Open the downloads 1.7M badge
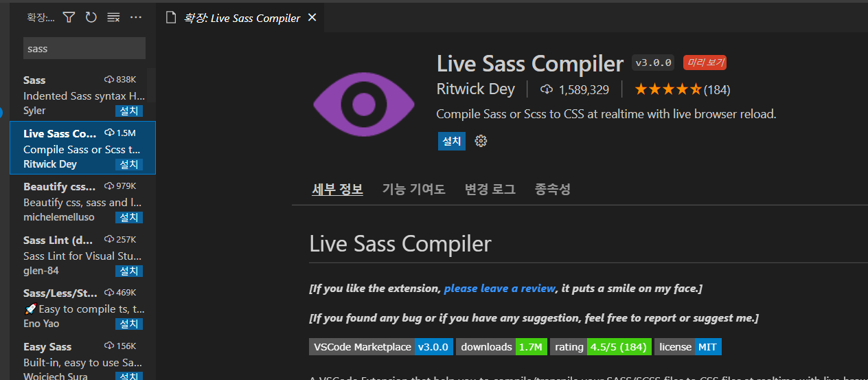 coord(502,347)
